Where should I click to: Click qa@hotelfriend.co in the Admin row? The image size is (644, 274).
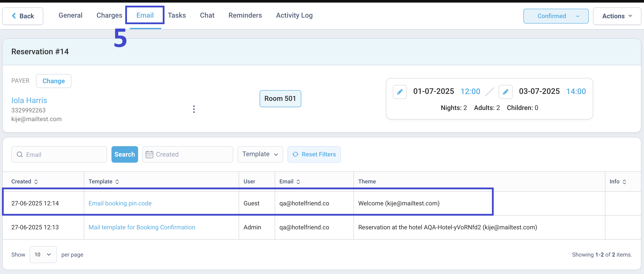(x=304, y=227)
